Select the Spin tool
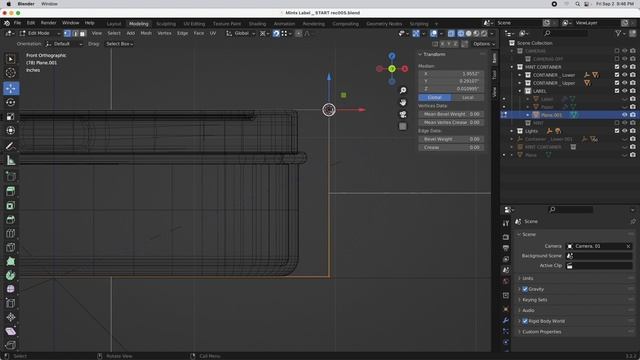Viewport: 640px width, 360px height. point(11,276)
